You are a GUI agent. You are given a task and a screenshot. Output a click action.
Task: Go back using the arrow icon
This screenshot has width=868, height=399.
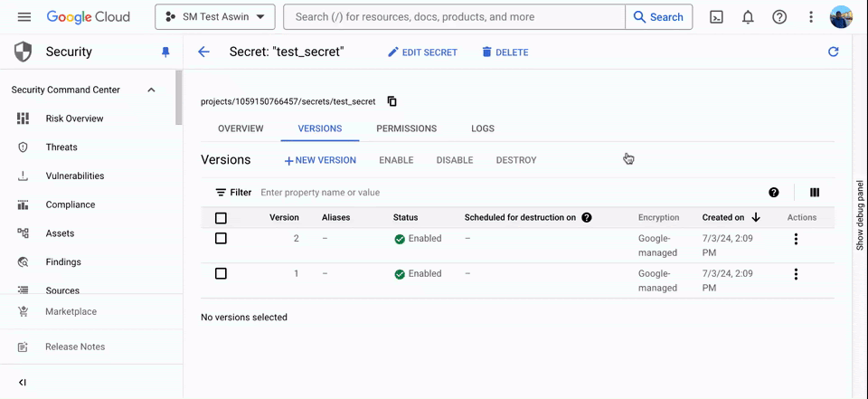tap(203, 52)
